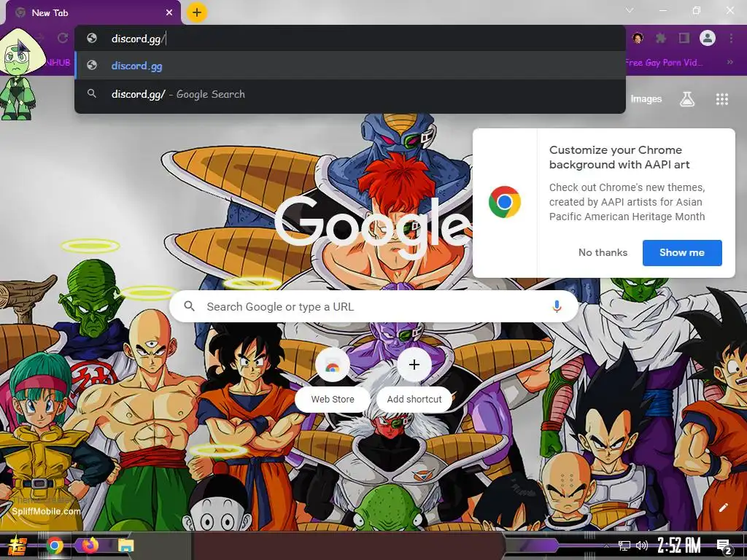The image size is (747, 560).
Task: Open the Start menu on the taskbar
Action: tap(18, 545)
